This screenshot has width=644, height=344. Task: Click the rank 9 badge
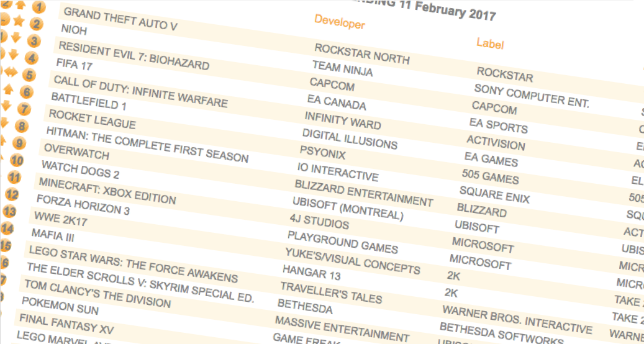tap(19, 143)
